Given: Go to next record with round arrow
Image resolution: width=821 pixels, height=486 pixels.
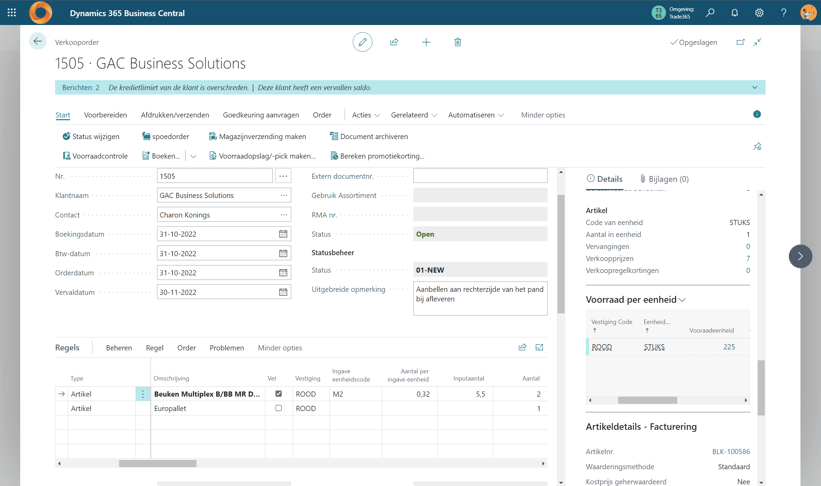Looking at the screenshot, I should pyautogui.click(x=800, y=256).
